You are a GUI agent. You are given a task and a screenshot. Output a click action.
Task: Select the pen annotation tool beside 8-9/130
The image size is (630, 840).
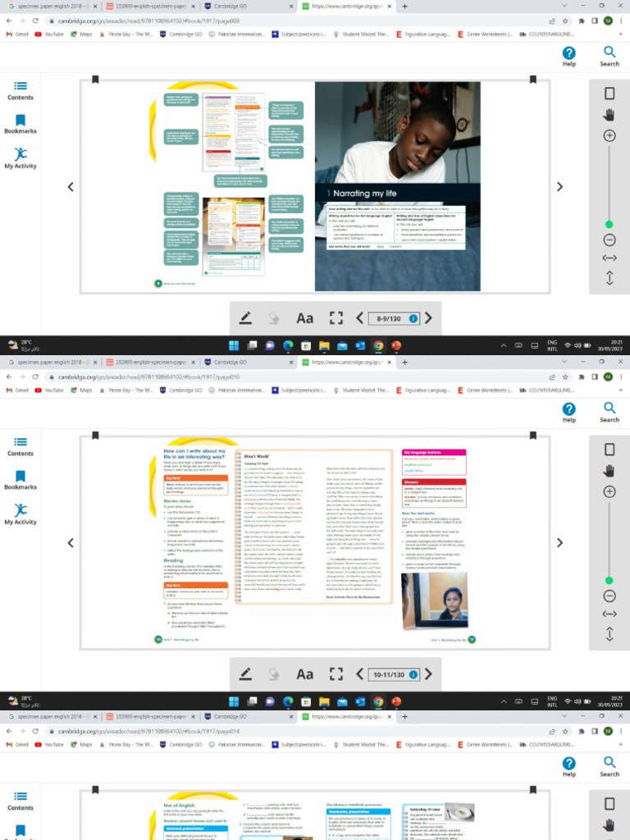[x=245, y=318]
